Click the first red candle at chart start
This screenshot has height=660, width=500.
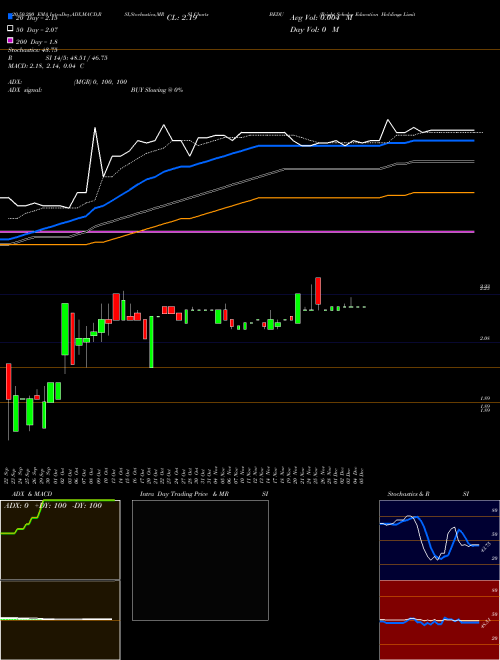pos(8,381)
